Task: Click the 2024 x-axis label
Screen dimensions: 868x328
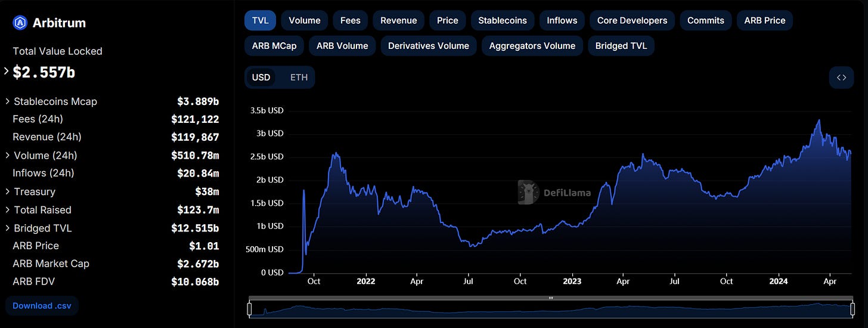Action: [x=777, y=281]
